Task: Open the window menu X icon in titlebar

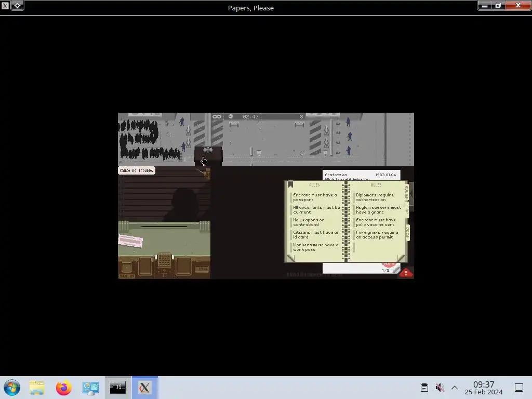Action: (5, 5)
